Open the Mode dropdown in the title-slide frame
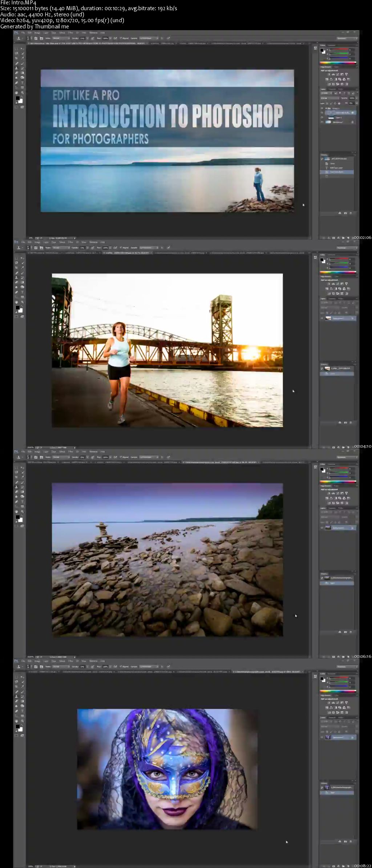Screen dimensions: 372x868 click(61, 38)
